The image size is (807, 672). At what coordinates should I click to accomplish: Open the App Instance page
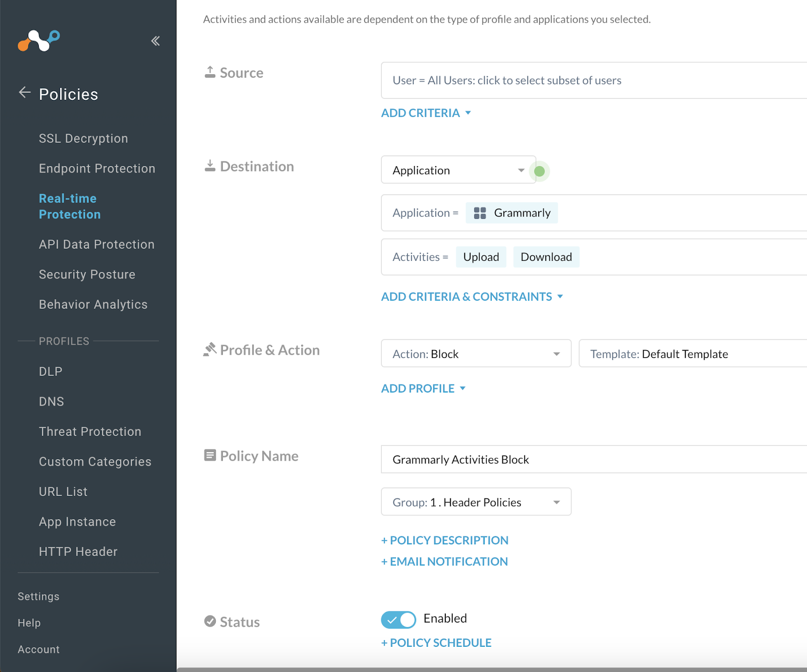pyautogui.click(x=78, y=522)
